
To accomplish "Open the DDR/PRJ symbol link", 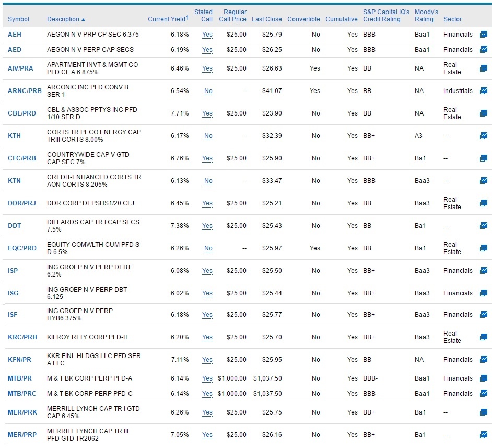I will point(22,203).
